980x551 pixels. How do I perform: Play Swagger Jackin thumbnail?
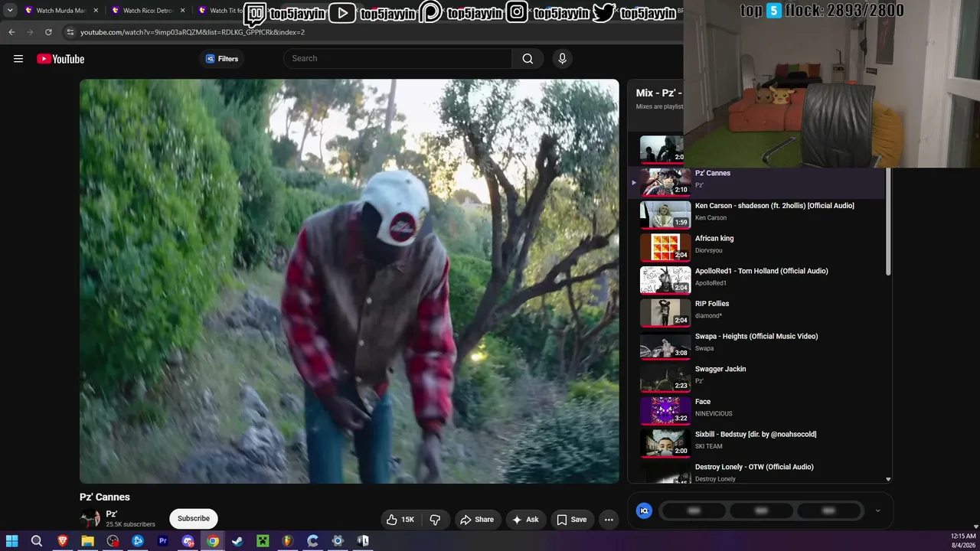pyautogui.click(x=665, y=379)
